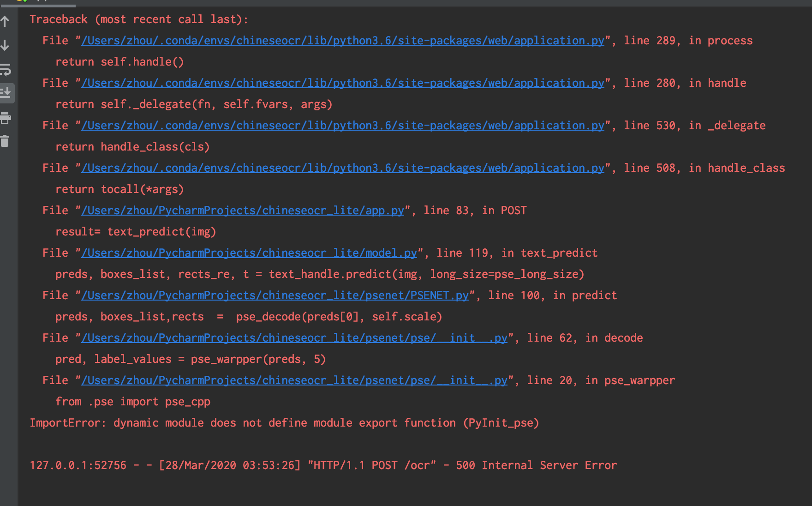This screenshot has height=506, width=812.
Task: Open model.py link at line 119
Action: point(249,253)
